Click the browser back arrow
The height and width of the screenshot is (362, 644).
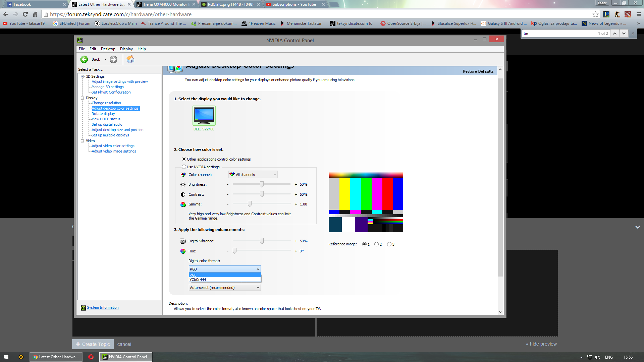(x=6, y=14)
